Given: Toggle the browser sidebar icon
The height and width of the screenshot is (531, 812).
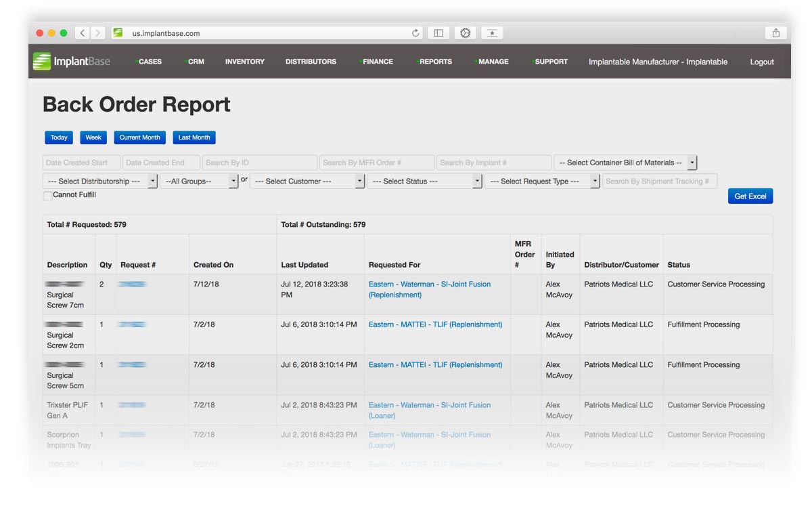Looking at the screenshot, I should pyautogui.click(x=438, y=33).
